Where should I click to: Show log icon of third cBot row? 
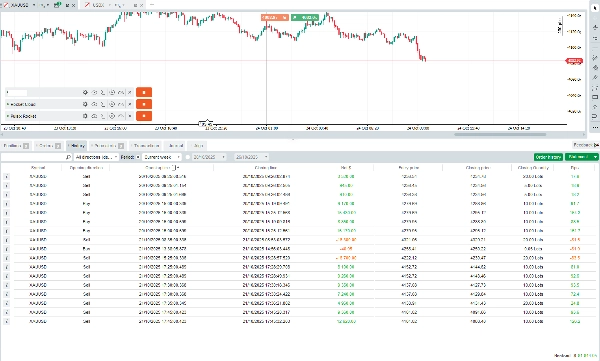tap(103, 116)
